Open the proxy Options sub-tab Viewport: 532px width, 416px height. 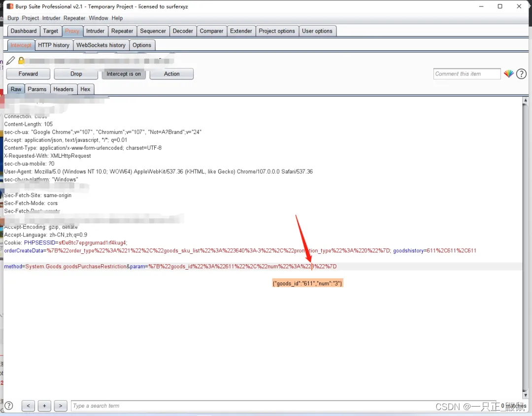click(142, 45)
